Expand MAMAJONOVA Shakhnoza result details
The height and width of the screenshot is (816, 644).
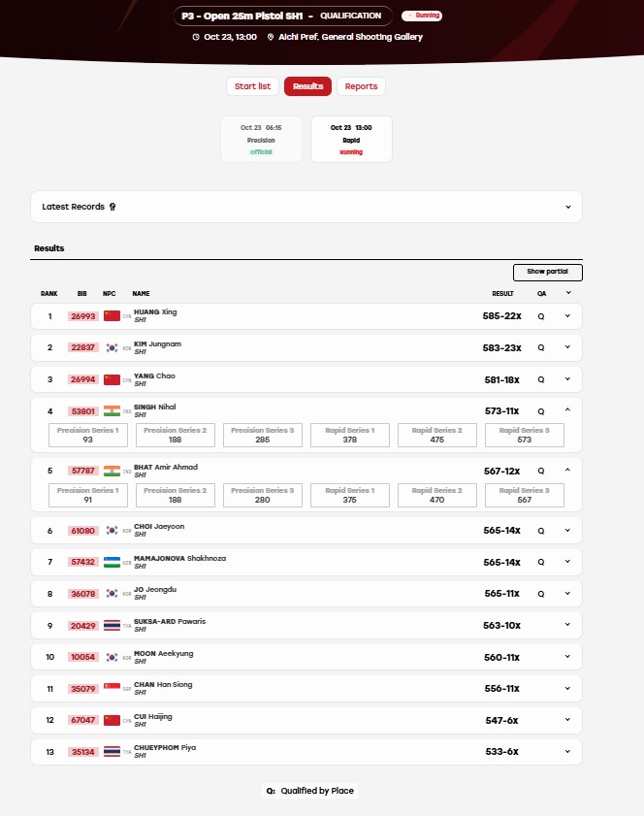pyautogui.click(x=567, y=562)
